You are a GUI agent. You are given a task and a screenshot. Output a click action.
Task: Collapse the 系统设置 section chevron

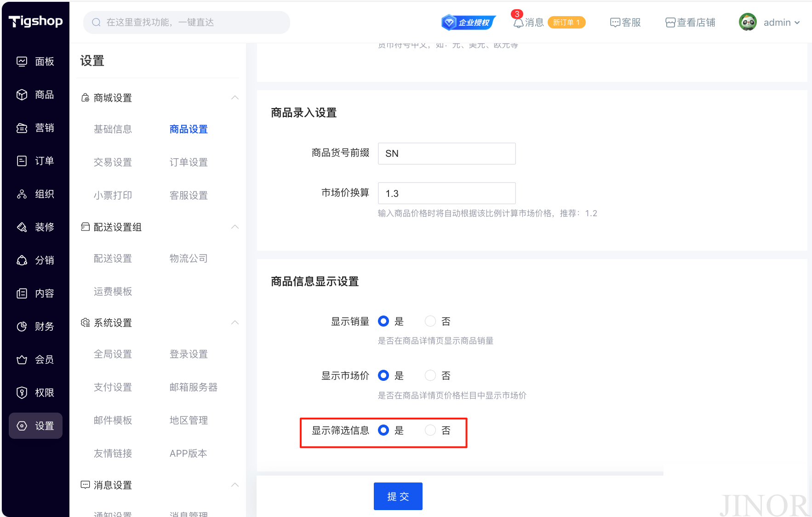[235, 322]
